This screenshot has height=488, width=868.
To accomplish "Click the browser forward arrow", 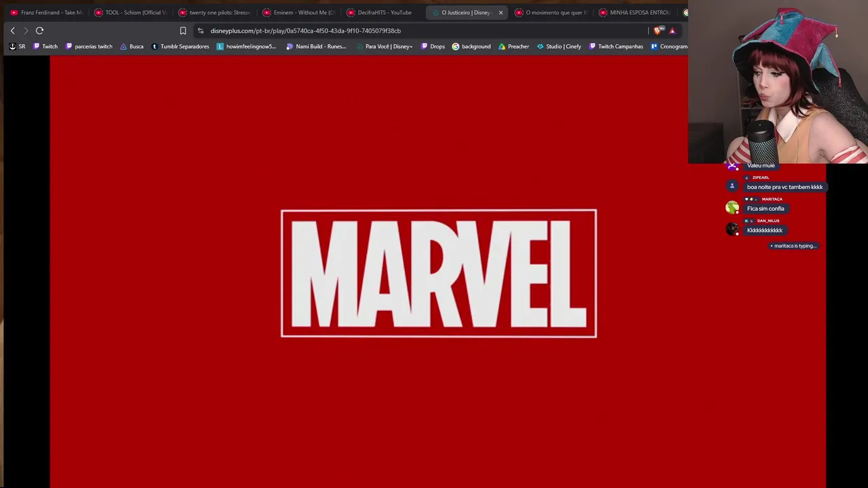I will (x=26, y=30).
